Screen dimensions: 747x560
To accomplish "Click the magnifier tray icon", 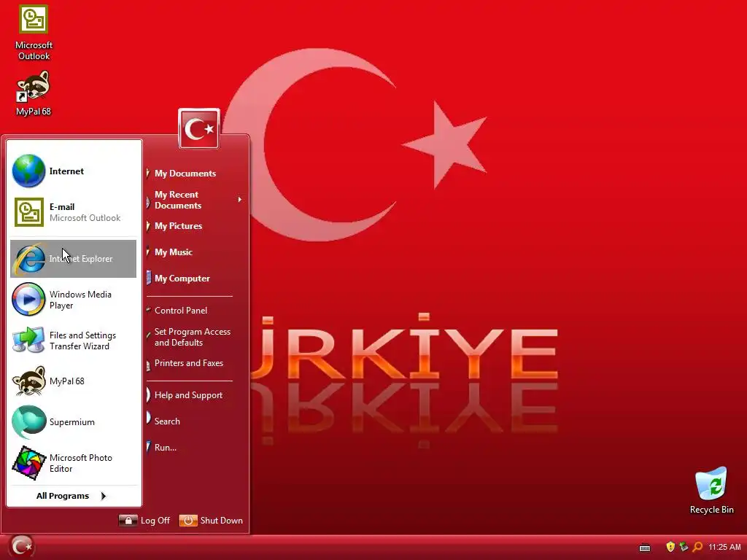I will pos(697,547).
